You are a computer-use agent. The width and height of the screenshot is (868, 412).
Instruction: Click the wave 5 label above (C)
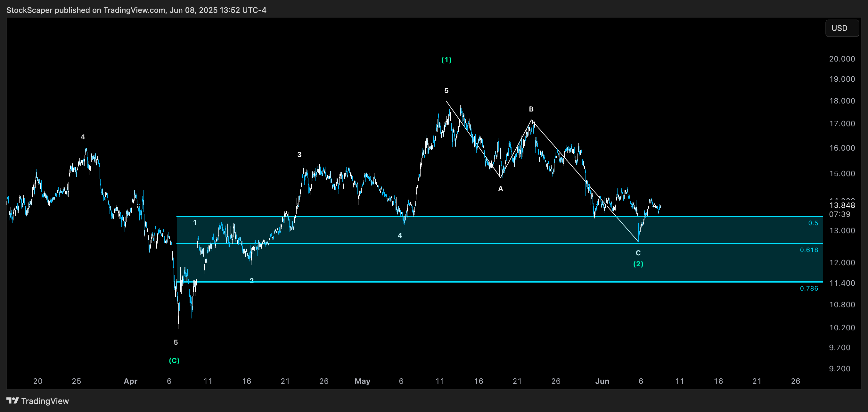pyautogui.click(x=176, y=342)
